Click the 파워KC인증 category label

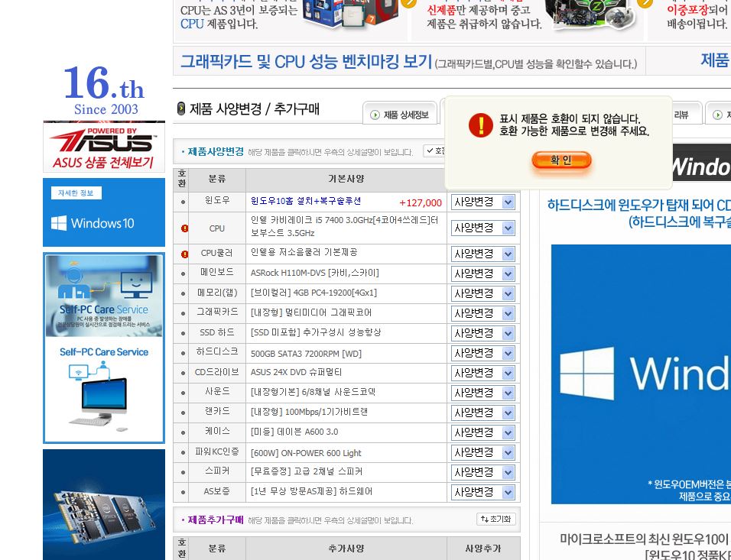[217, 451]
